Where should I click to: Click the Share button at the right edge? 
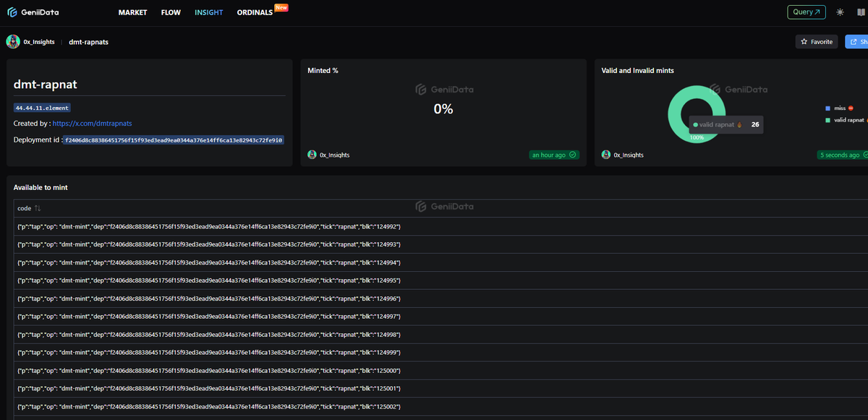856,42
